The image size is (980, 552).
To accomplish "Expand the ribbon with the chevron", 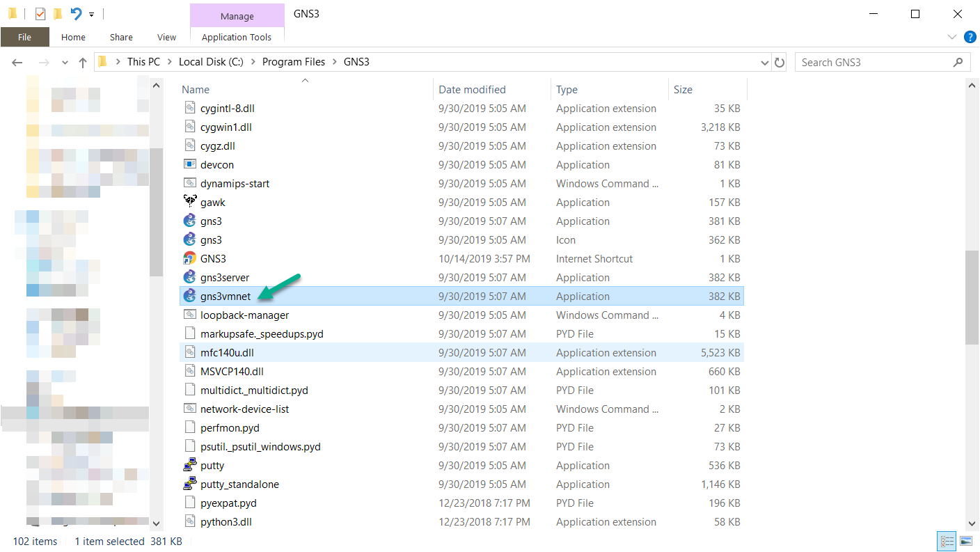I will click(x=952, y=37).
